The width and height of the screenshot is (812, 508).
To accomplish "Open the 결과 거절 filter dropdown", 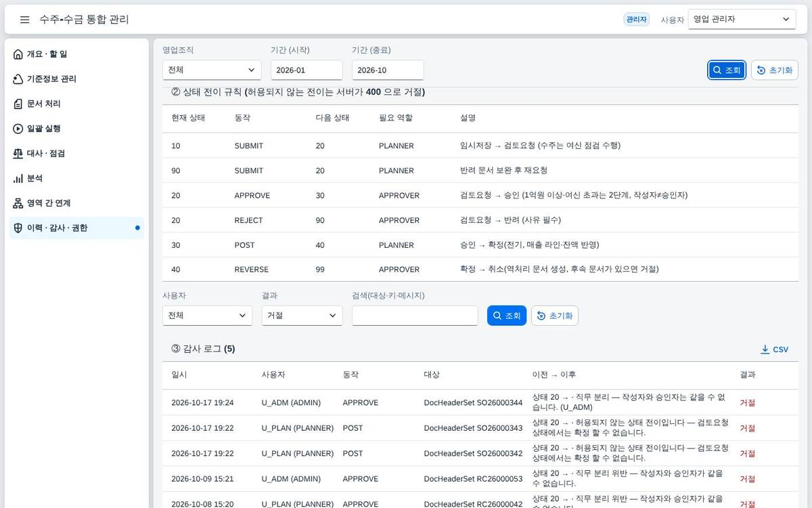I will (x=302, y=316).
